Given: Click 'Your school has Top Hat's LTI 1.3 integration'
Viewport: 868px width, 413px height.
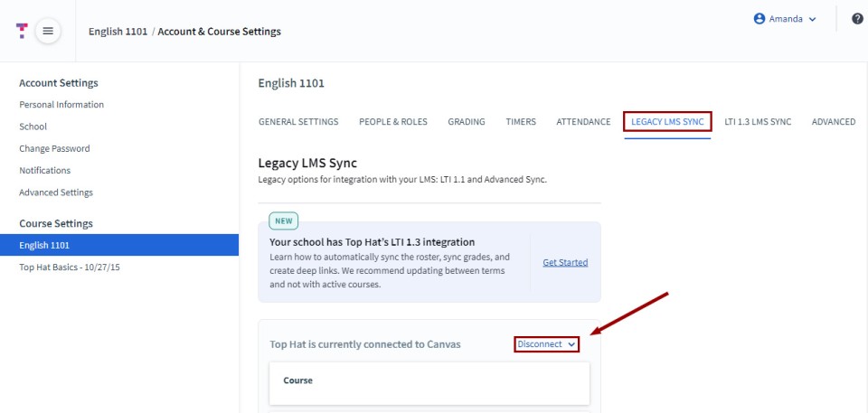Looking at the screenshot, I should click(x=372, y=242).
